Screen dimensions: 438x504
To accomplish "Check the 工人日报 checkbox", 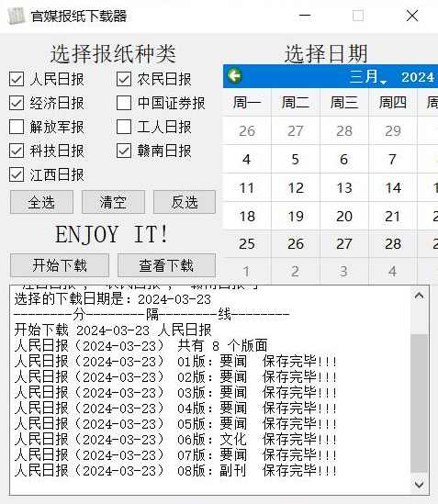I will click(x=124, y=127).
